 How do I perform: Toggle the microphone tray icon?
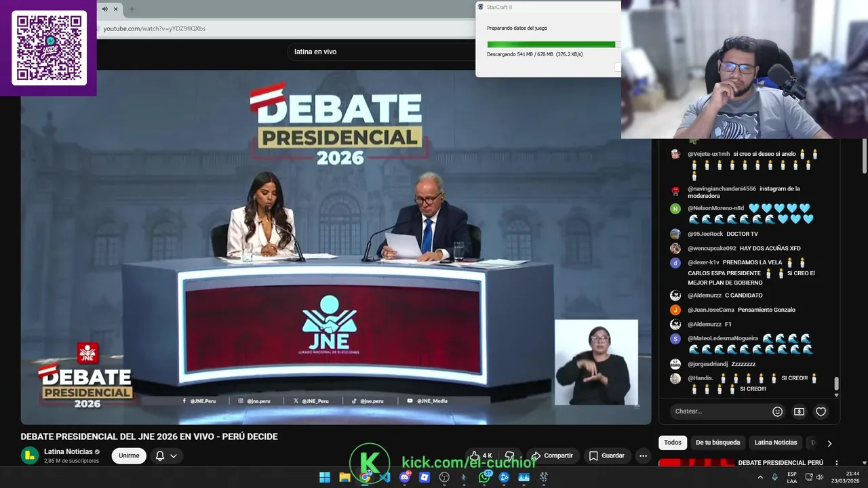coord(774,477)
